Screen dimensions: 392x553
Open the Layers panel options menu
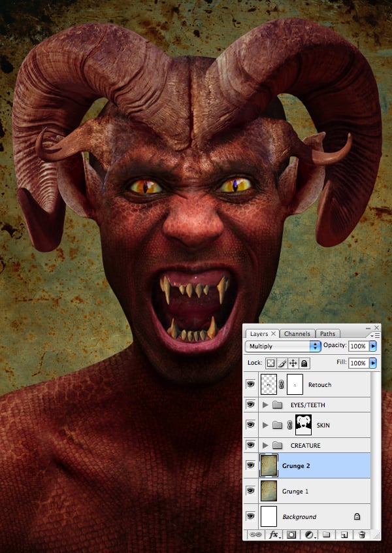[x=376, y=335]
